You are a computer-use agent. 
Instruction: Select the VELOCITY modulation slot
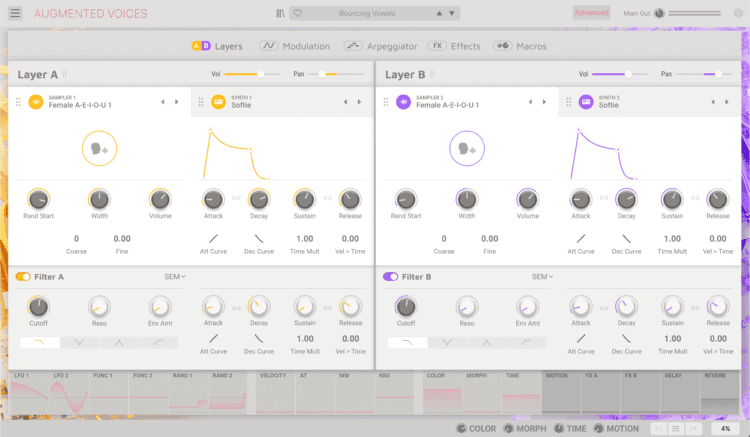[276, 392]
